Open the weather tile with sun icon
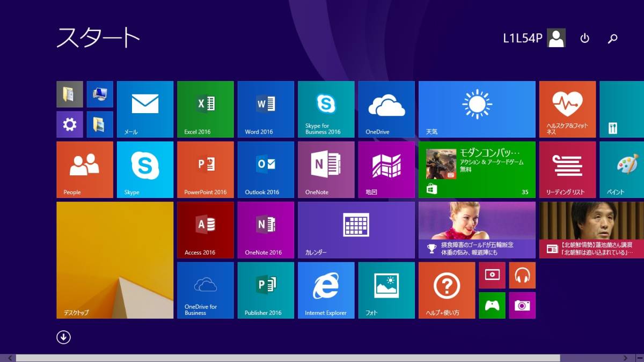 [x=477, y=109]
